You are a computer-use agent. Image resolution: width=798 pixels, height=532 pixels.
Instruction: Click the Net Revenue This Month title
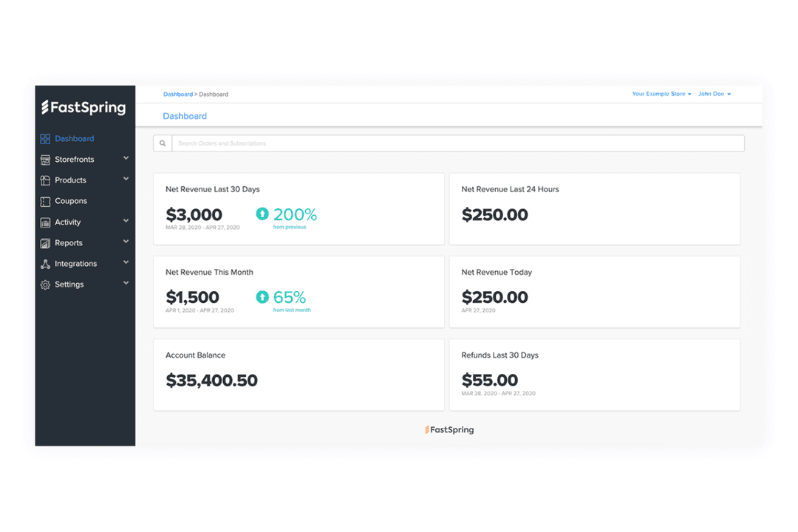209,273
